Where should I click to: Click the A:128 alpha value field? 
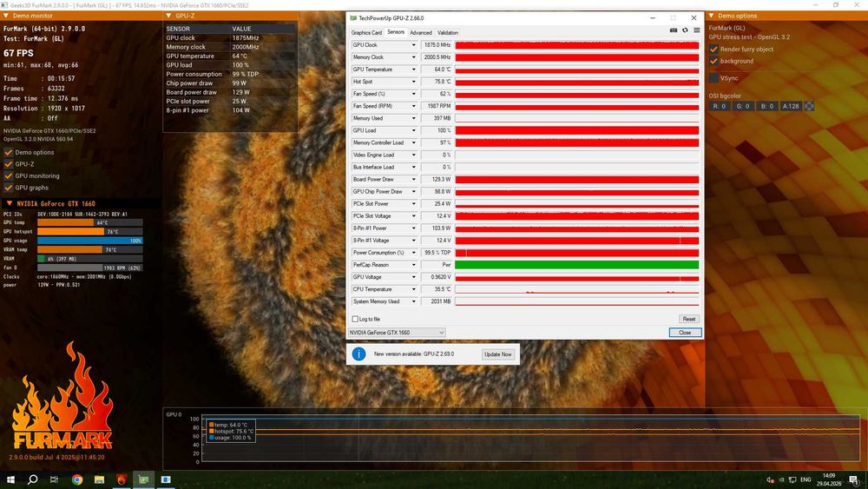pos(791,106)
